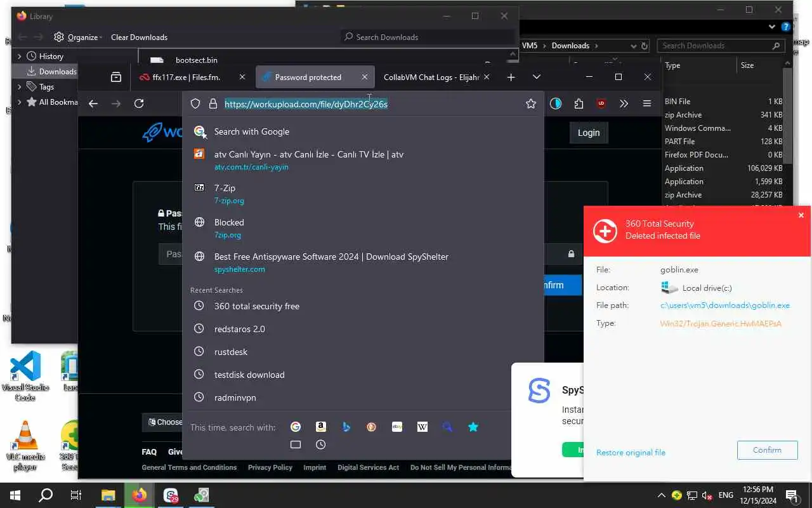Select the Blocked 7zip.org suggestion
Image resolution: width=812 pixels, height=508 pixels.
[x=363, y=228]
